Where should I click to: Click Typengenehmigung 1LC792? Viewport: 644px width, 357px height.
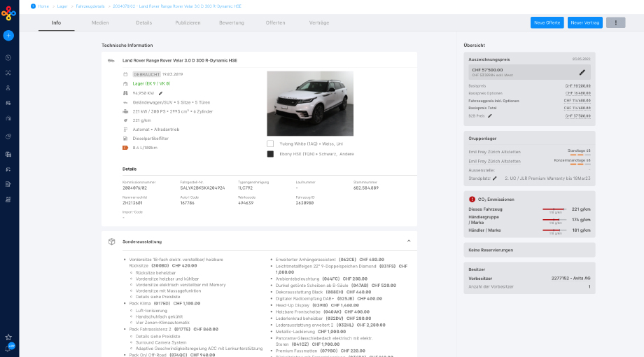pyautogui.click(x=245, y=188)
